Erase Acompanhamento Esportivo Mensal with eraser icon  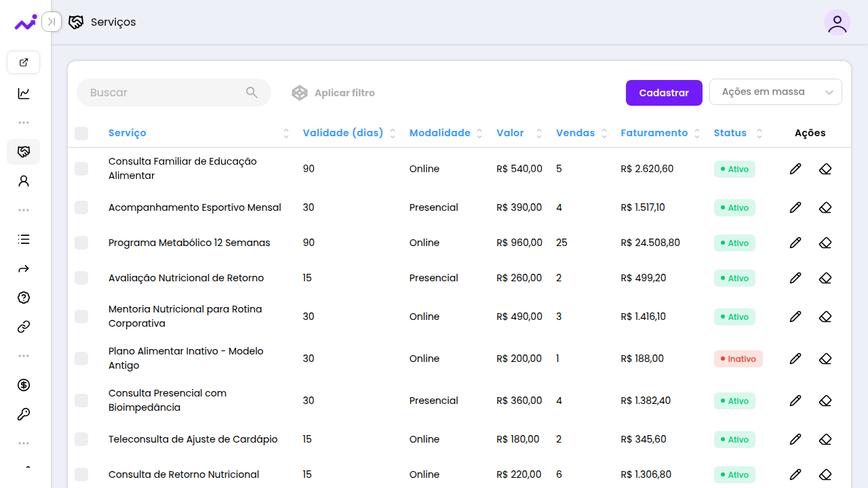pyautogui.click(x=825, y=207)
